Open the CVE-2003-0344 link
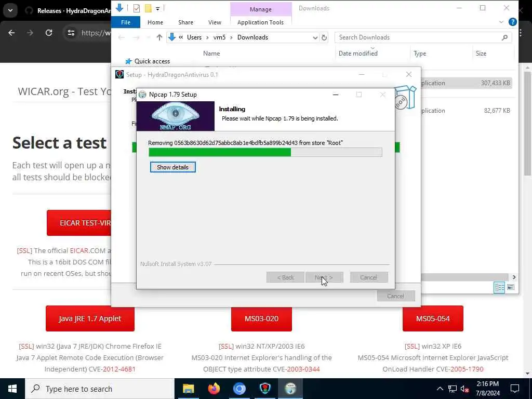This screenshot has height=399, width=532. coord(303,369)
